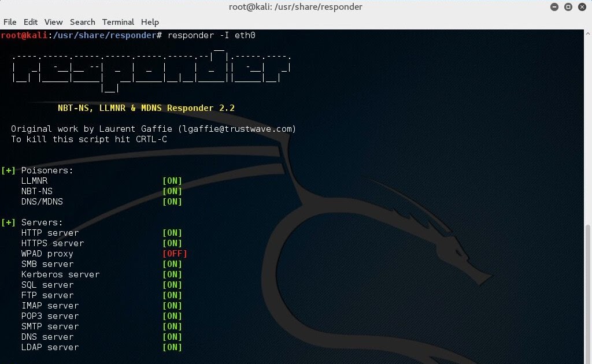
Task: Open the Search menu
Action: tap(82, 22)
